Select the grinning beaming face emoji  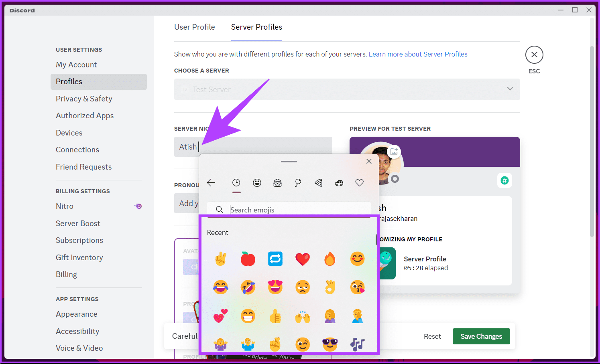(x=248, y=316)
